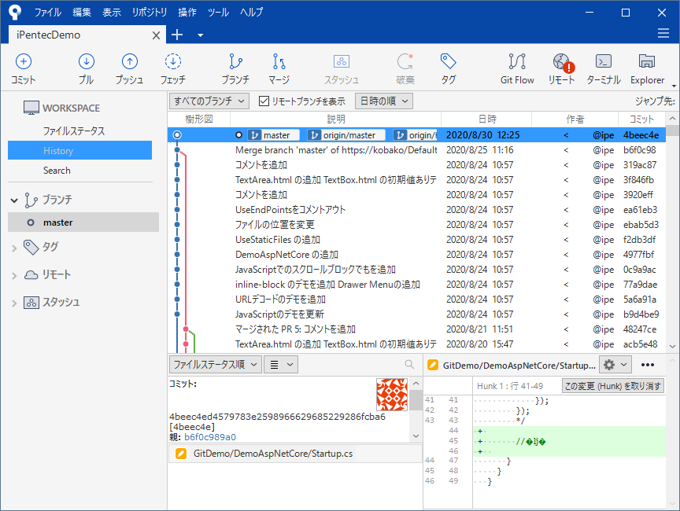Screen dimensions: 680x511
Task: Open the list view mode dropdown
Action: pyautogui.click(x=281, y=364)
